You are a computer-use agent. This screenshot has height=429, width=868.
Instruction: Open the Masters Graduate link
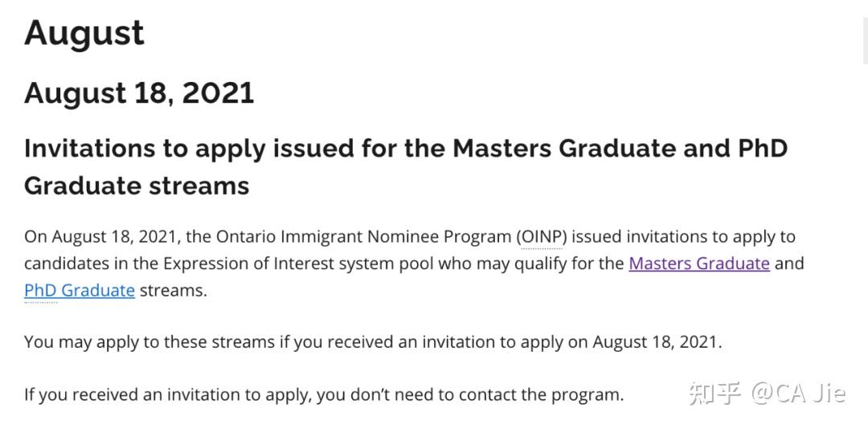point(698,264)
